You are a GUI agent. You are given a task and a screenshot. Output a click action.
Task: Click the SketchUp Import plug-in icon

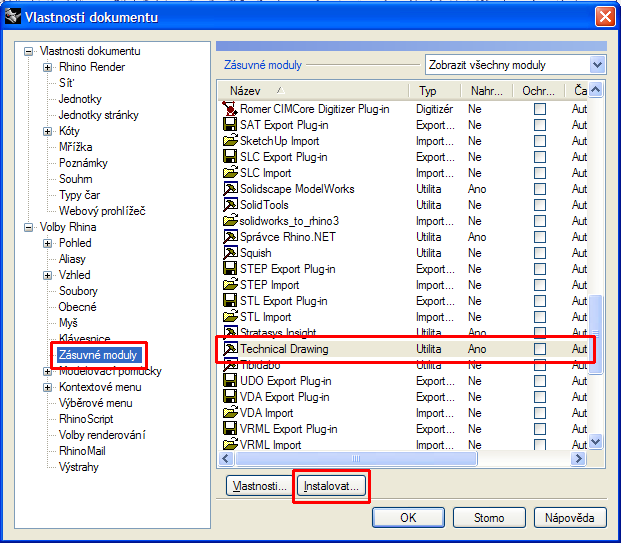(230, 141)
